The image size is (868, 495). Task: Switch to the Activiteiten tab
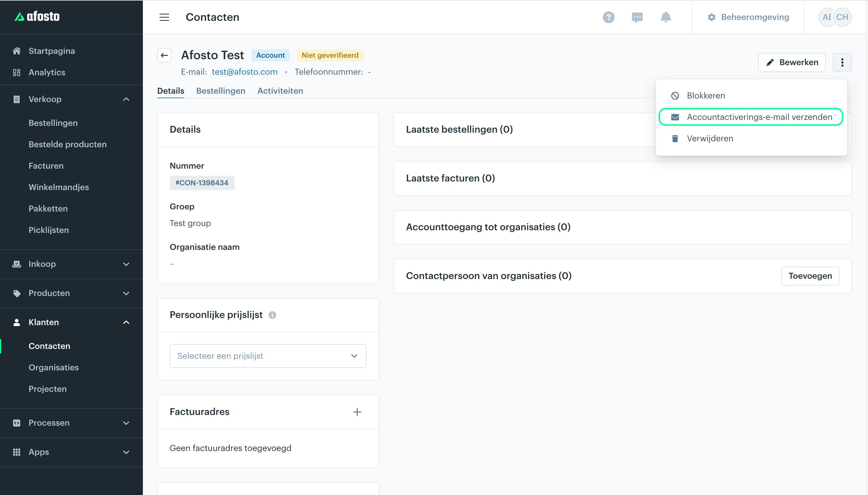[280, 91]
